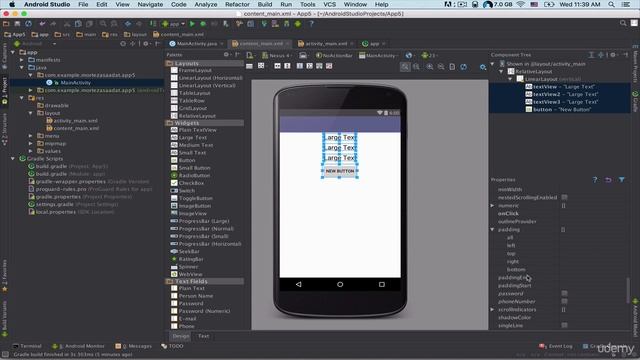640x360 pixels.
Task: Click the zoom out icon in the designer
Action: 441,67
